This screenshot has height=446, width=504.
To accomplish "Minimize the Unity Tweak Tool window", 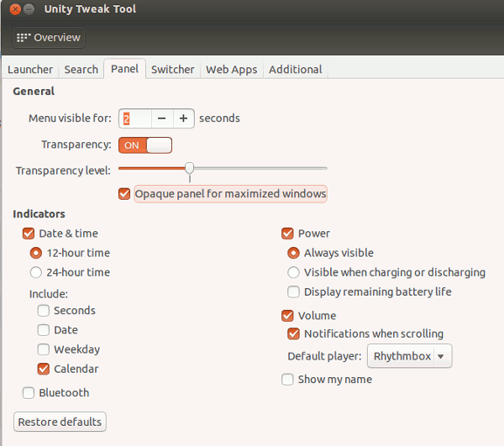I will pyautogui.click(x=29, y=9).
